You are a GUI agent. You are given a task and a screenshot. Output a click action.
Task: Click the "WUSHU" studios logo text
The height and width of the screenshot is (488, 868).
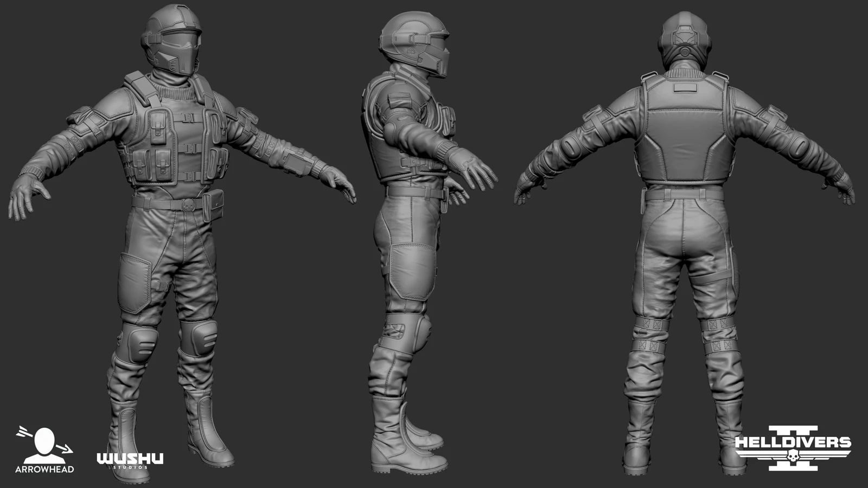[130, 459]
